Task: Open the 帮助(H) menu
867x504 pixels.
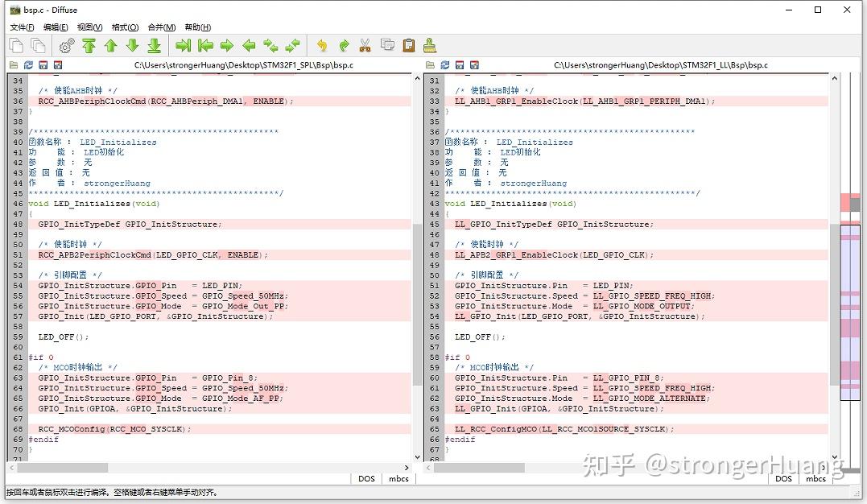Action: click(x=197, y=27)
